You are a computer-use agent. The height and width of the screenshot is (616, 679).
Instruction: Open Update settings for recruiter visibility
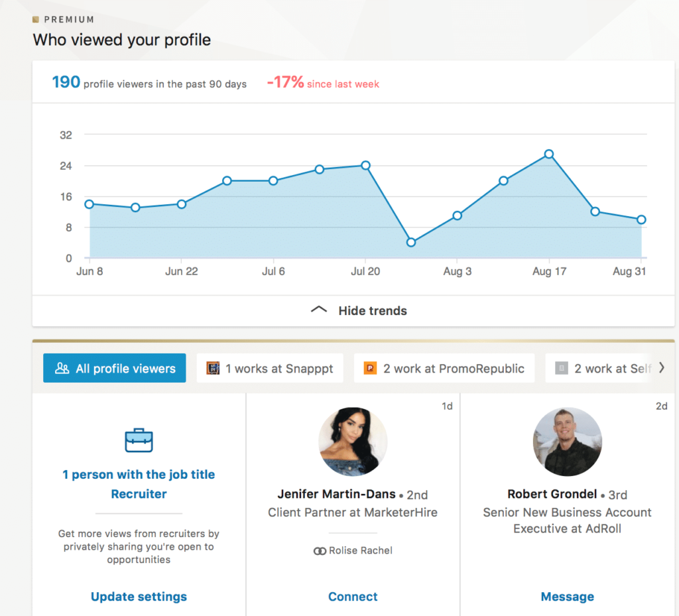coord(139,596)
